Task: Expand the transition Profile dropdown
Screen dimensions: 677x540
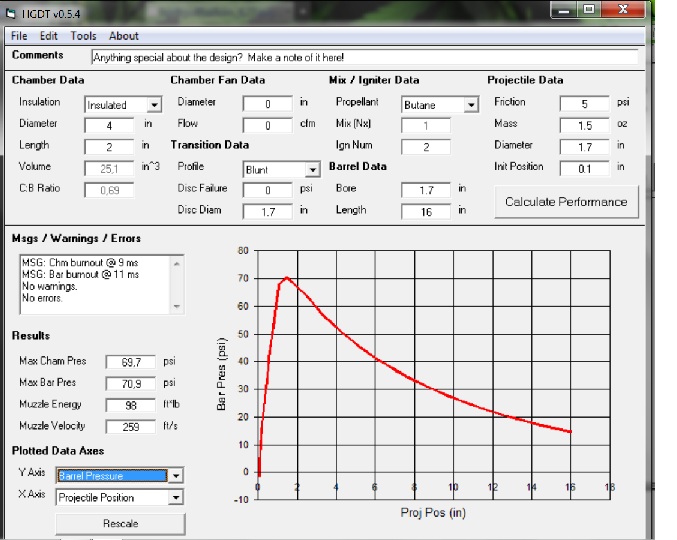Action: pyautogui.click(x=312, y=169)
